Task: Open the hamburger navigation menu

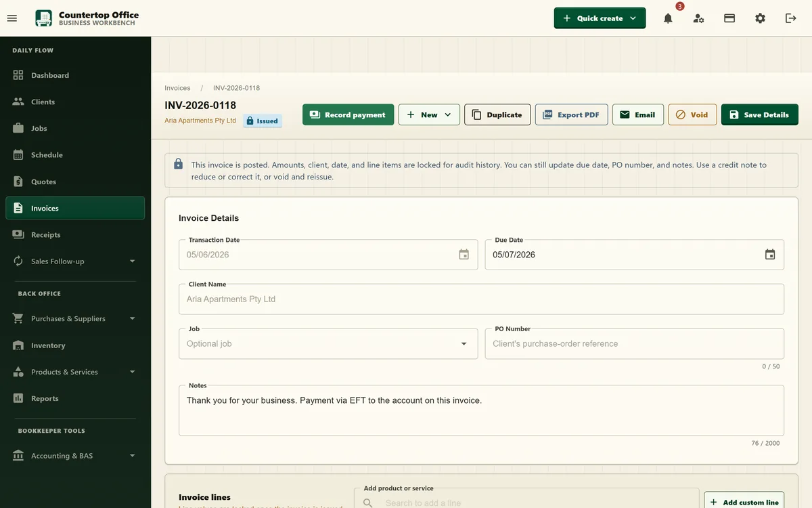Action: pyautogui.click(x=12, y=18)
